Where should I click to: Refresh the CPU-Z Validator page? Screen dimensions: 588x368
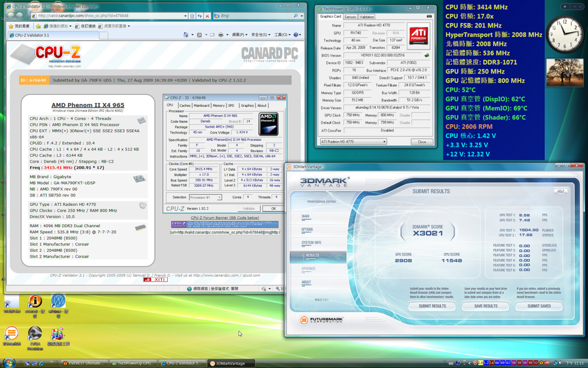tap(199, 16)
